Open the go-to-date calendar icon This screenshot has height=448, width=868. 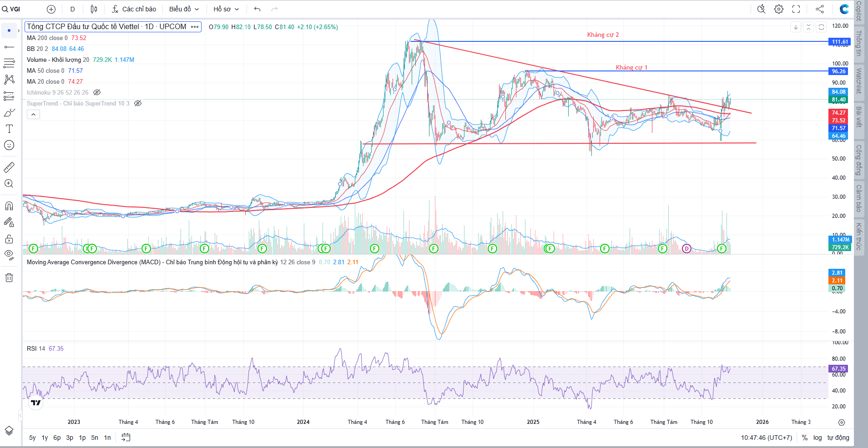pyautogui.click(x=126, y=438)
